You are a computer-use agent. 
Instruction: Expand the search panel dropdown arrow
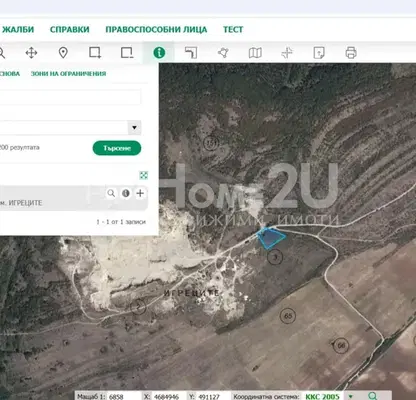[x=134, y=128]
